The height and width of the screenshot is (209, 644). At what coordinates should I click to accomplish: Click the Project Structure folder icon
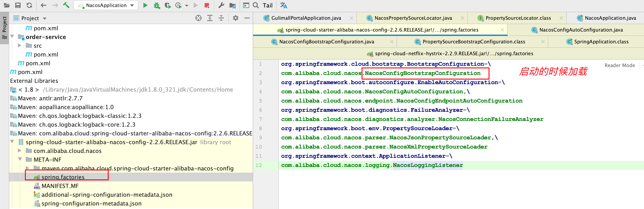click(x=233, y=5)
